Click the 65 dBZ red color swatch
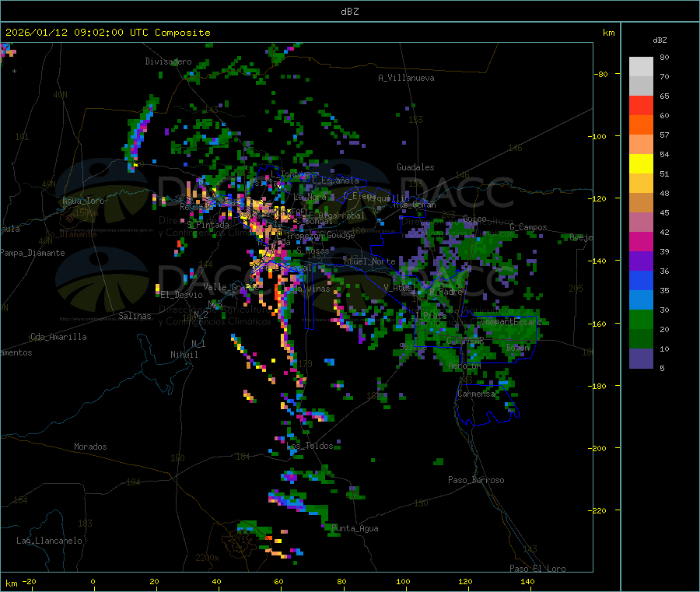The width and height of the screenshot is (700, 592). pos(641,105)
